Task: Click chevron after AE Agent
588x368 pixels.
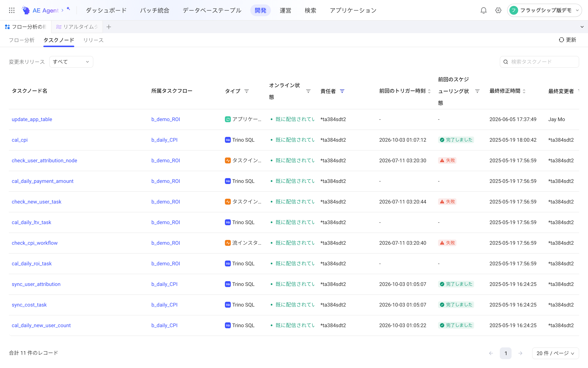Action: point(62,10)
